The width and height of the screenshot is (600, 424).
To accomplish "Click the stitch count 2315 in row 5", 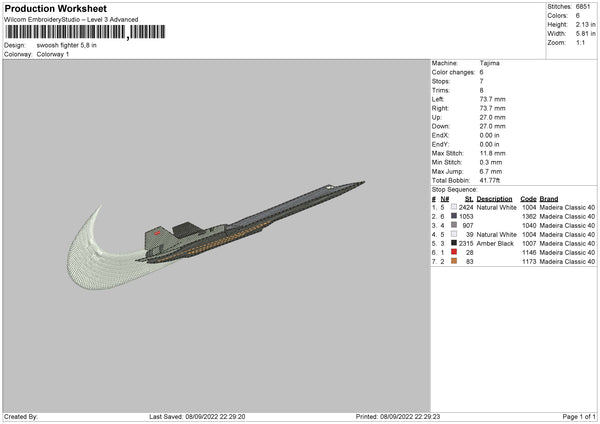I will coord(466,243).
